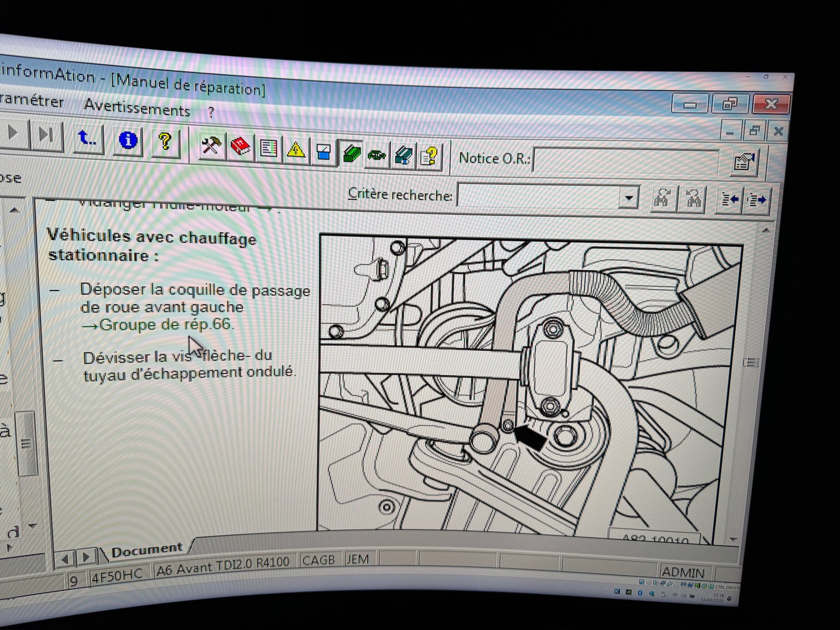This screenshot has height=630, width=840.
Task: Select the green connector icon in toolbar
Action: pos(351,154)
